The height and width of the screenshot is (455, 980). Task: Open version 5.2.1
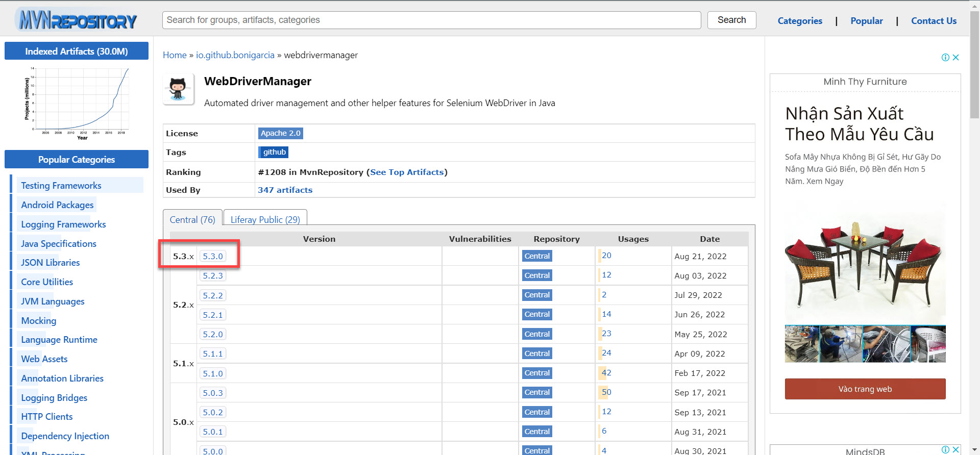[x=213, y=315]
